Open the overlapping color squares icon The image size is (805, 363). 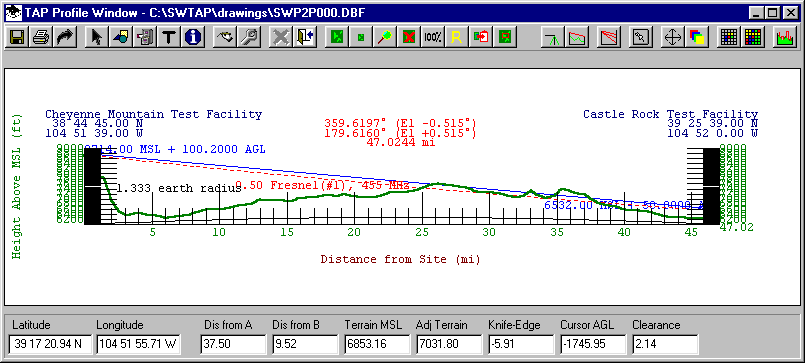click(697, 37)
